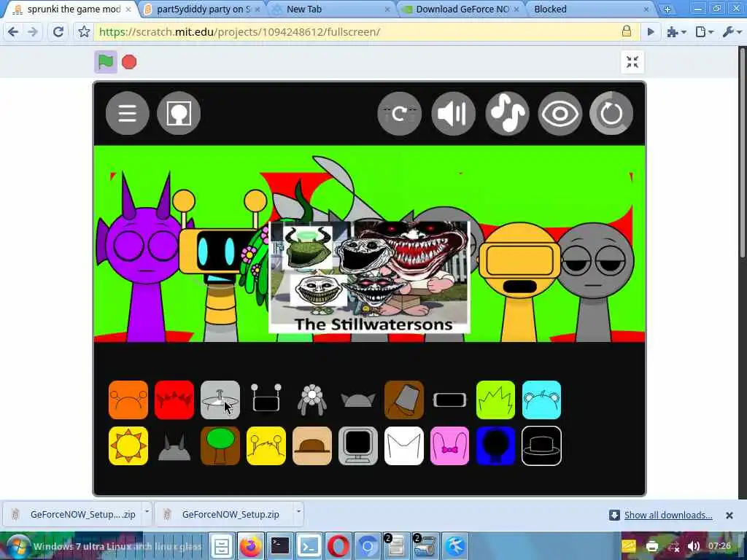Image resolution: width=747 pixels, height=560 pixels.
Task: Select the brown tree character icon
Action: (x=220, y=446)
